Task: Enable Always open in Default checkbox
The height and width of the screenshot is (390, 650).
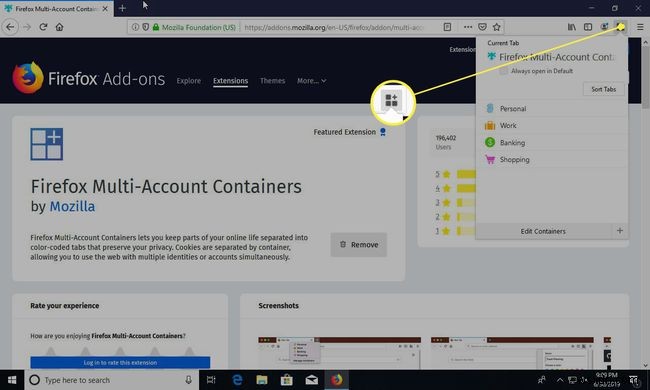Action: coord(503,71)
